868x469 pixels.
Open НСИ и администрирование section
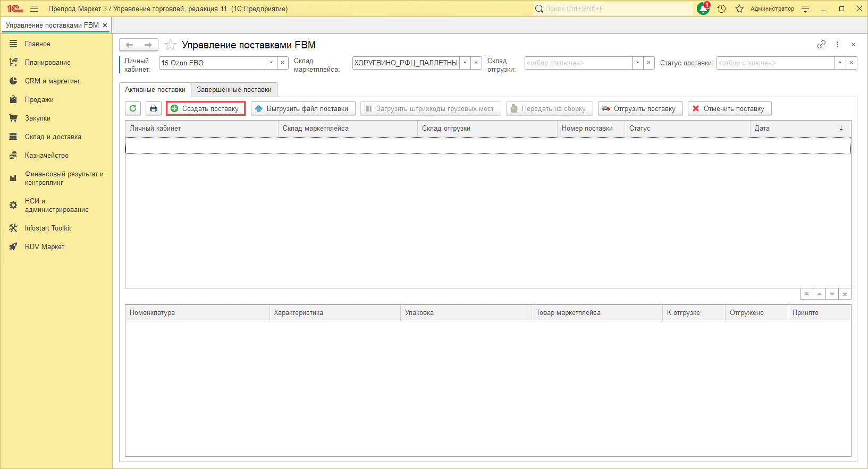(56, 205)
